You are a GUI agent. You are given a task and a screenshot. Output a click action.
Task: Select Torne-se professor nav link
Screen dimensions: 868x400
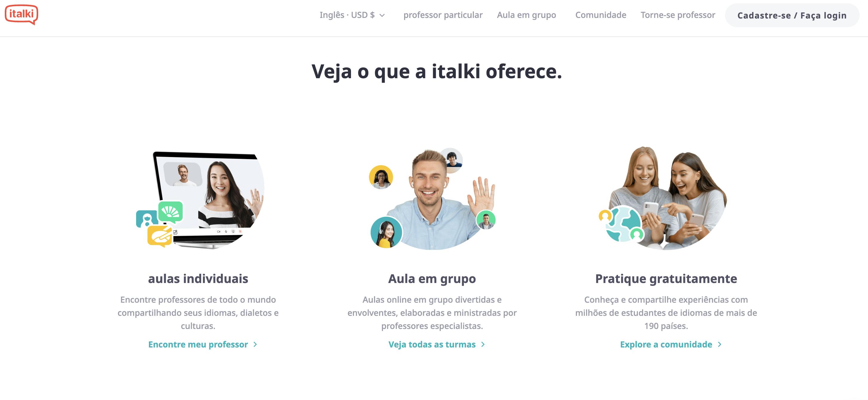point(678,15)
